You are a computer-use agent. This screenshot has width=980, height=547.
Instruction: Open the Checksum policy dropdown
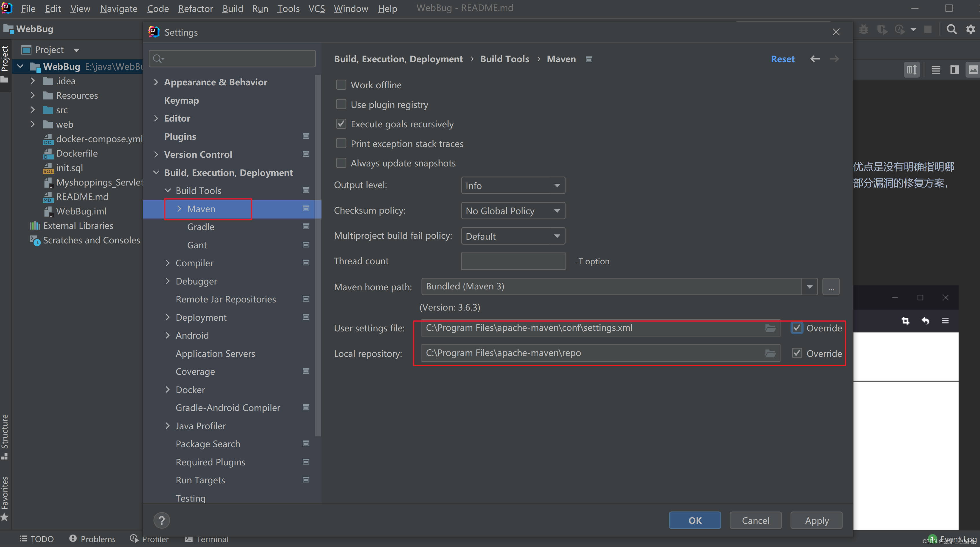tap(513, 211)
